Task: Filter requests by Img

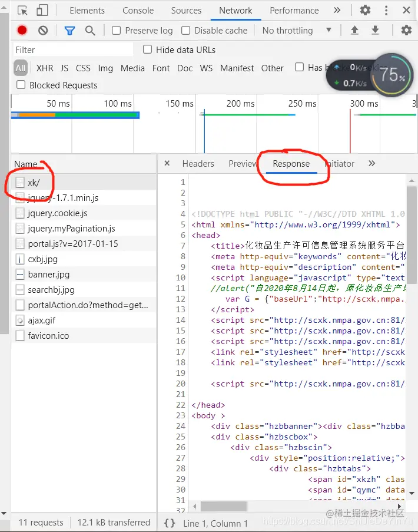Action: coord(105,68)
